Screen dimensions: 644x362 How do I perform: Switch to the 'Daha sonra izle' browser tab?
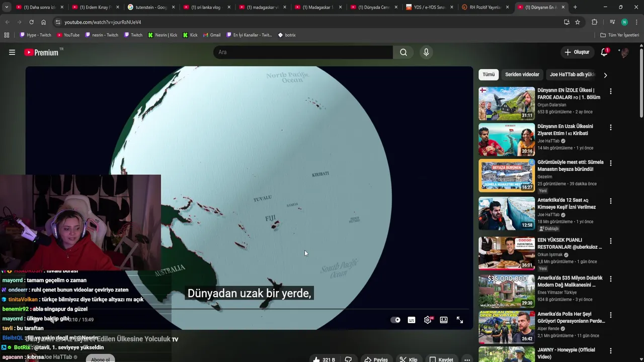pos(39,7)
